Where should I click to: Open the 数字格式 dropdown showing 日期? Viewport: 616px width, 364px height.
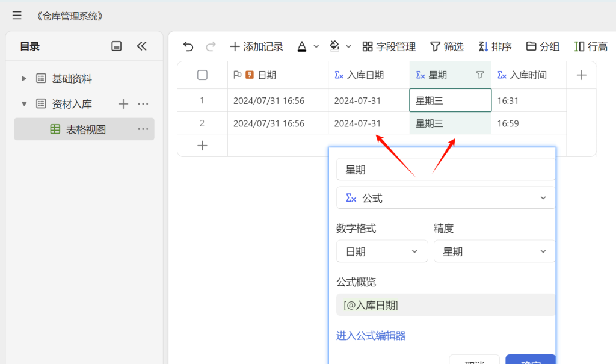click(382, 251)
